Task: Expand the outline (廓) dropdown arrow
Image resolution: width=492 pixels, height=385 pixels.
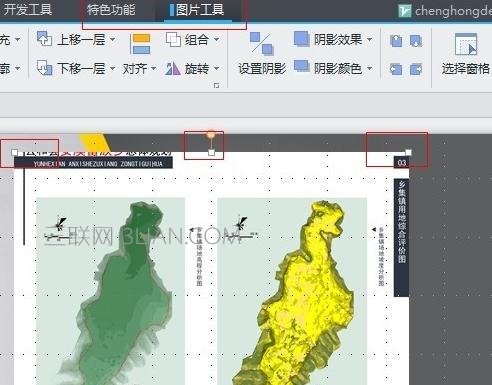Action: [x=17, y=68]
